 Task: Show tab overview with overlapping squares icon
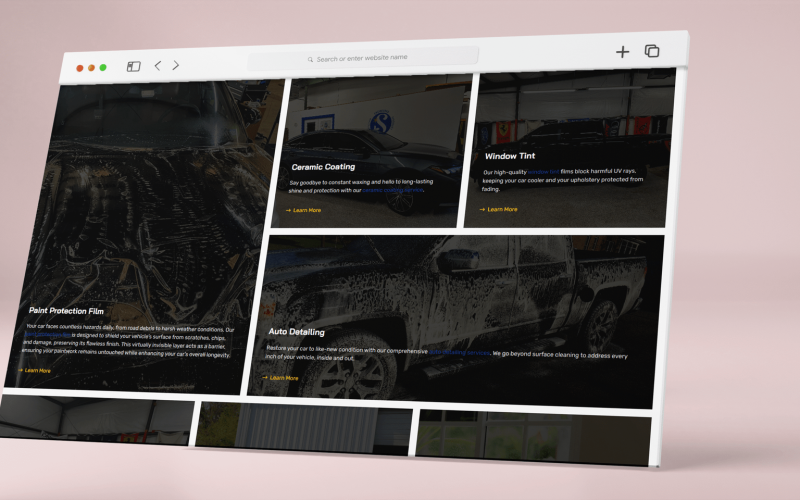[652, 51]
